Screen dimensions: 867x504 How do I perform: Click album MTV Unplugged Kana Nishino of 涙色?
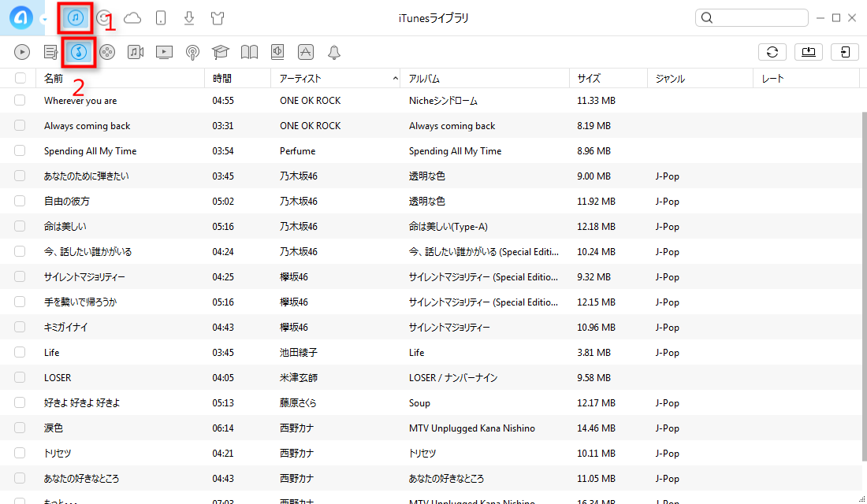472,428
